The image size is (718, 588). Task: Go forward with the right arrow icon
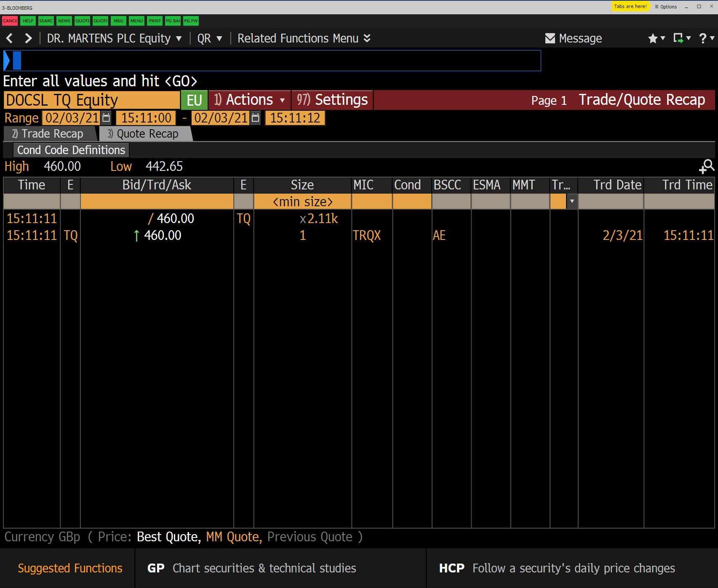(28, 38)
